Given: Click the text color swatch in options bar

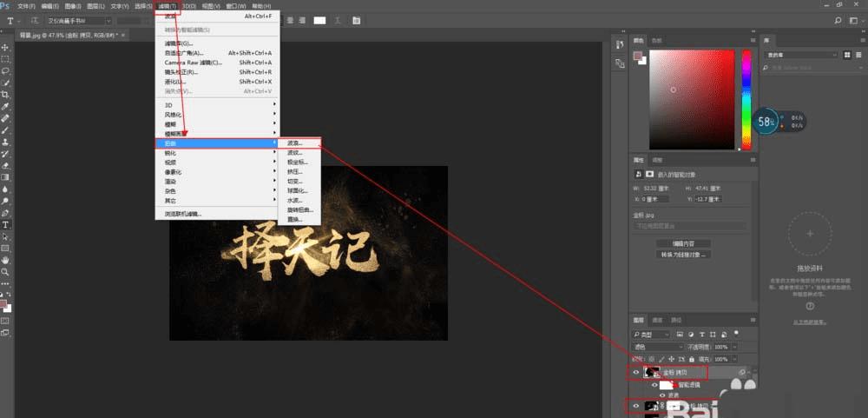Looking at the screenshot, I should [320, 21].
